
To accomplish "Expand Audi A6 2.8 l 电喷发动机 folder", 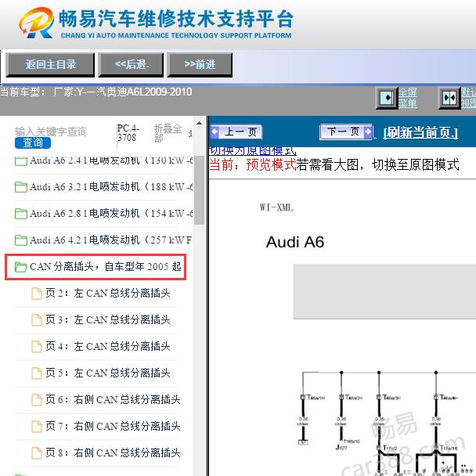I will [x=103, y=214].
